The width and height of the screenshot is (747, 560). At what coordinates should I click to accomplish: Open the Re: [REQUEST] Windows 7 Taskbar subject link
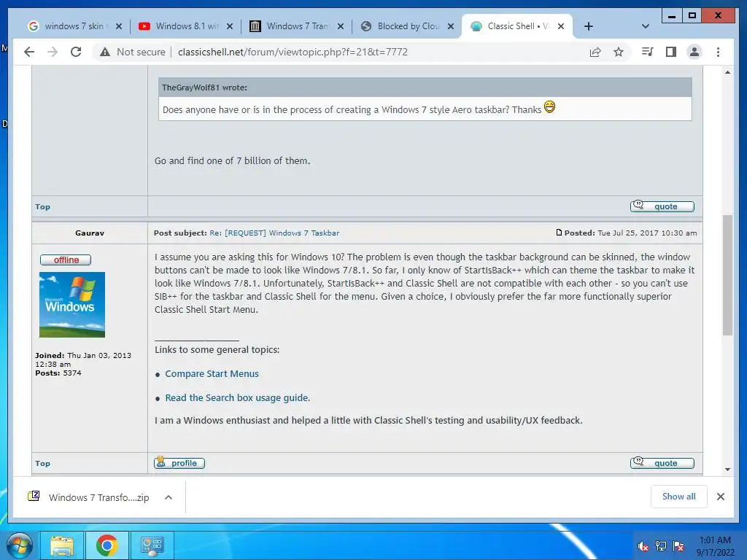pyautogui.click(x=274, y=233)
